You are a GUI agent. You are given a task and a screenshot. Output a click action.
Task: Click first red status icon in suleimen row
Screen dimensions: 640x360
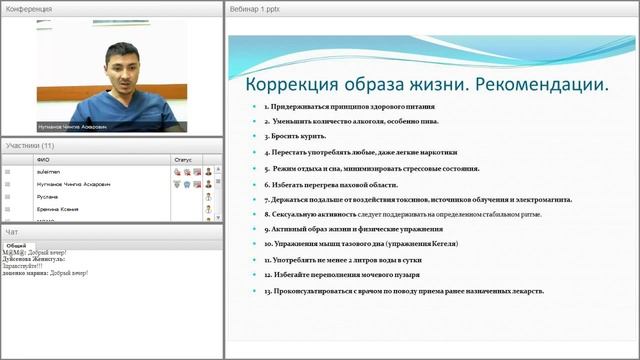[x=177, y=172]
